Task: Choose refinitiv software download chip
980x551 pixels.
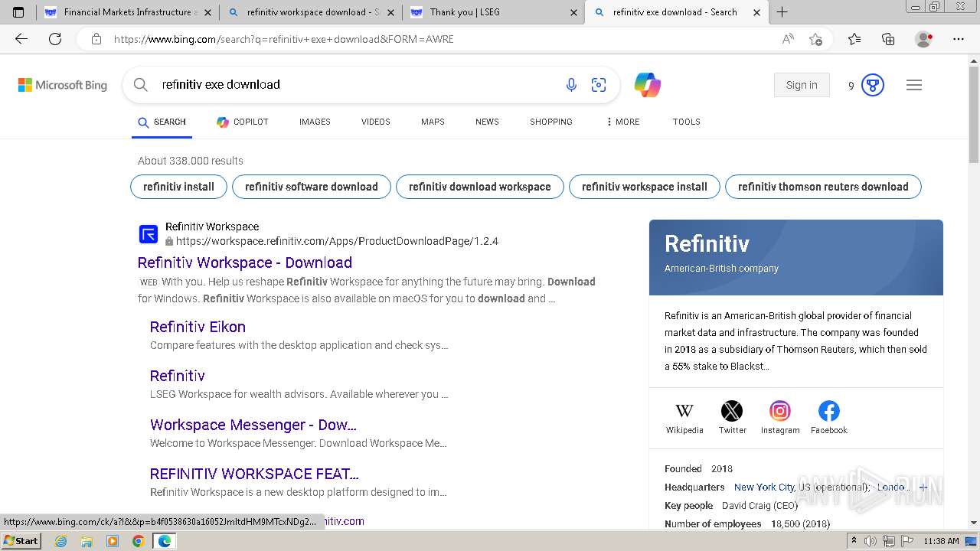Action: click(312, 187)
